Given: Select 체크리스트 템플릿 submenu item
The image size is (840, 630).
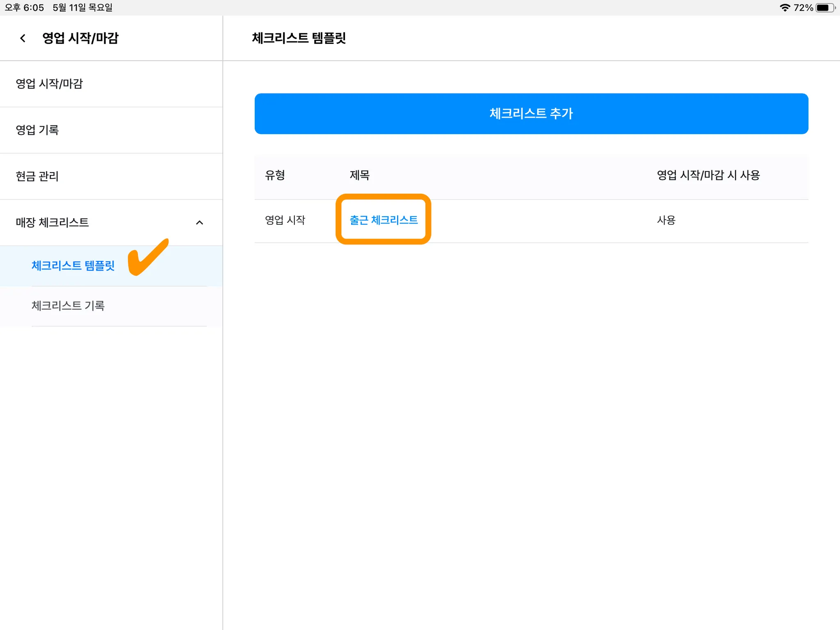Looking at the screenshot, I should coord(73,266).
